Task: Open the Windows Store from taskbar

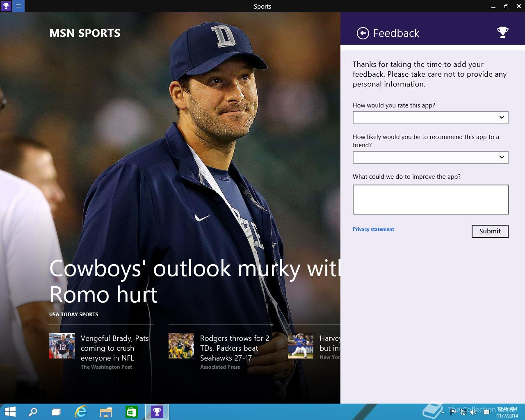Action: 131,412
